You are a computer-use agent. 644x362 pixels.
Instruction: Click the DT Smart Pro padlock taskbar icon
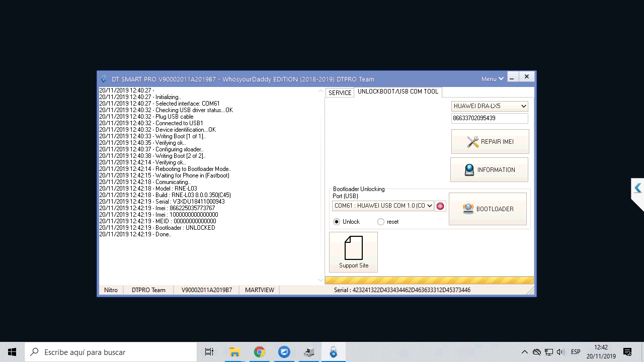coord(333,352)
